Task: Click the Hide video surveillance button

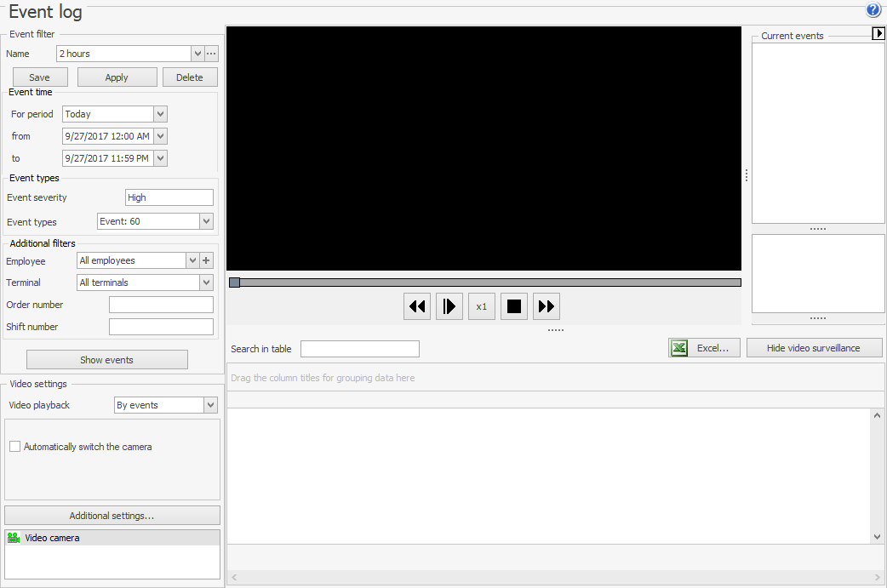Action: [814, 348]
